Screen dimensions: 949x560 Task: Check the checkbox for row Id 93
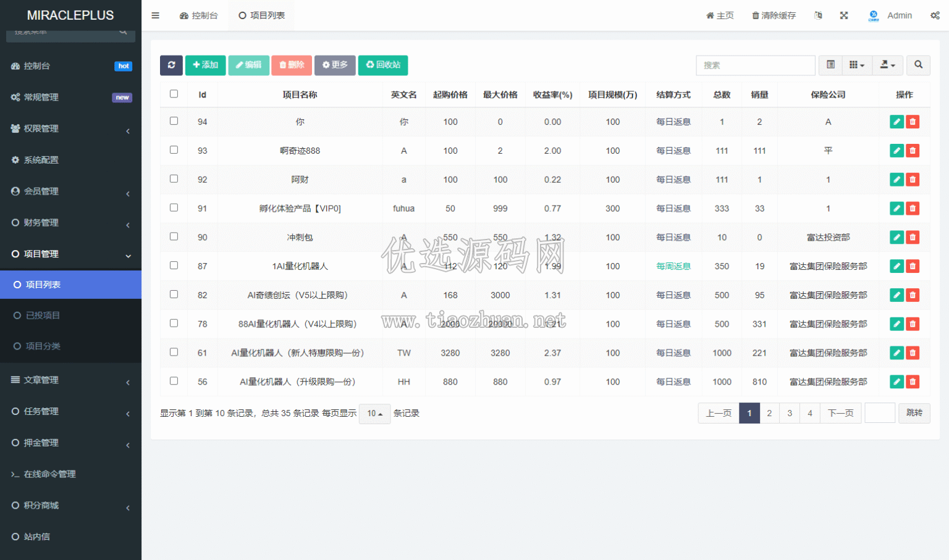pyautogui.click(x=174, y=150)
